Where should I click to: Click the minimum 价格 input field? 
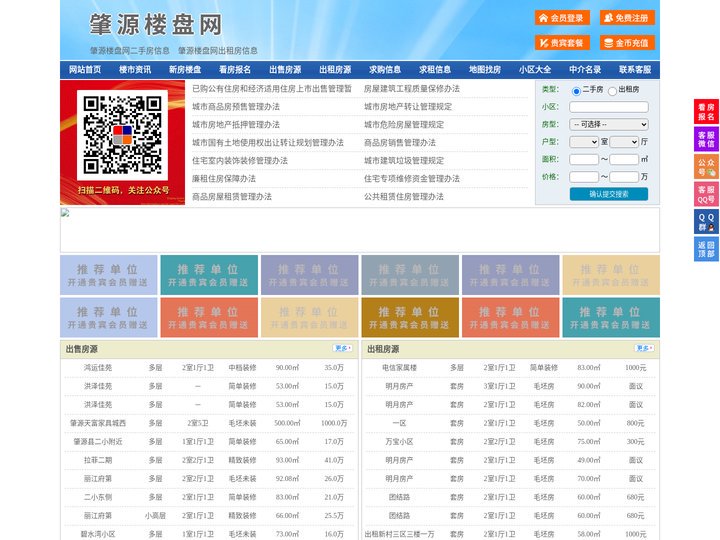pos(584,177)
